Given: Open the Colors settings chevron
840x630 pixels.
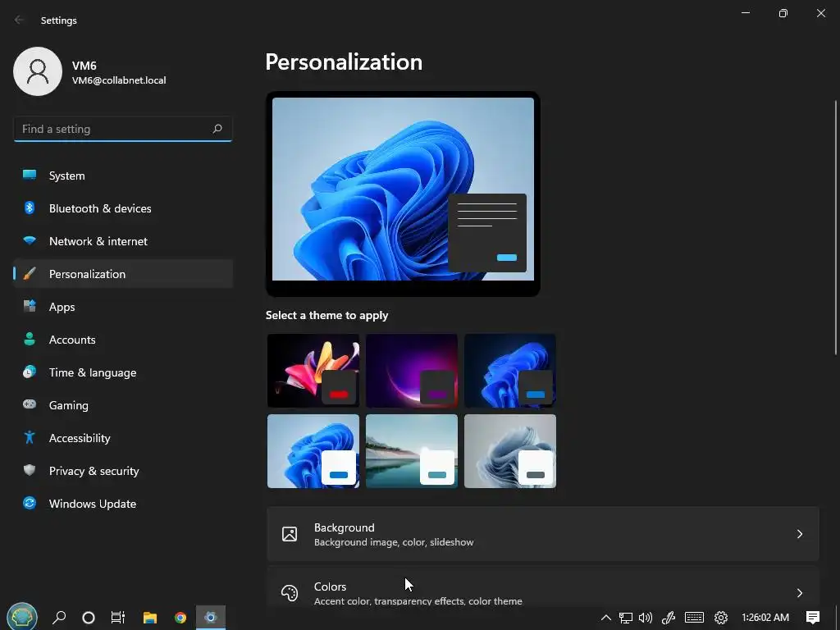Looking at the screenshot, I should click(799, 593).
